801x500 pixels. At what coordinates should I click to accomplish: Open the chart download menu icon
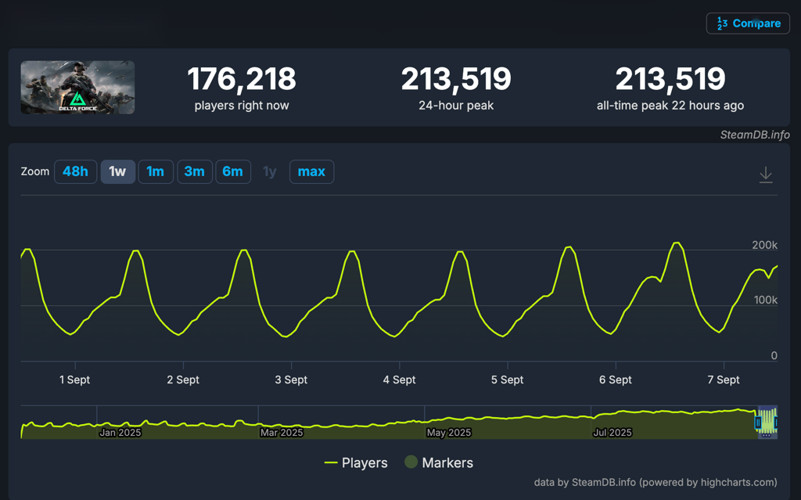click(765, 175)
